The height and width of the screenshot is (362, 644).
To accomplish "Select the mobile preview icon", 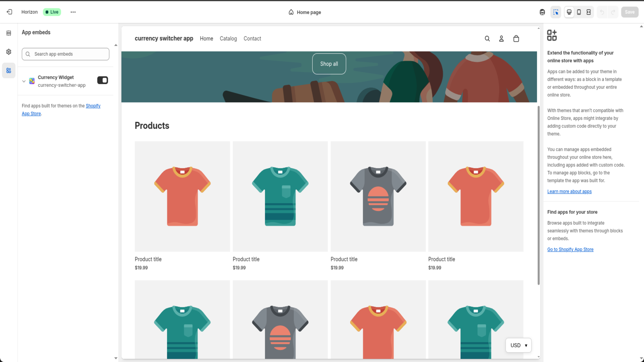I will [579, 12].
